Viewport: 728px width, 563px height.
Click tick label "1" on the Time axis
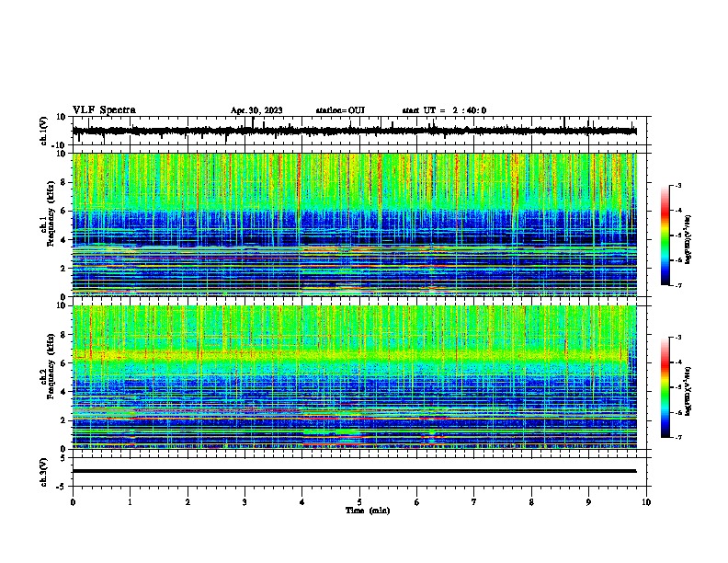pos(130,502)
